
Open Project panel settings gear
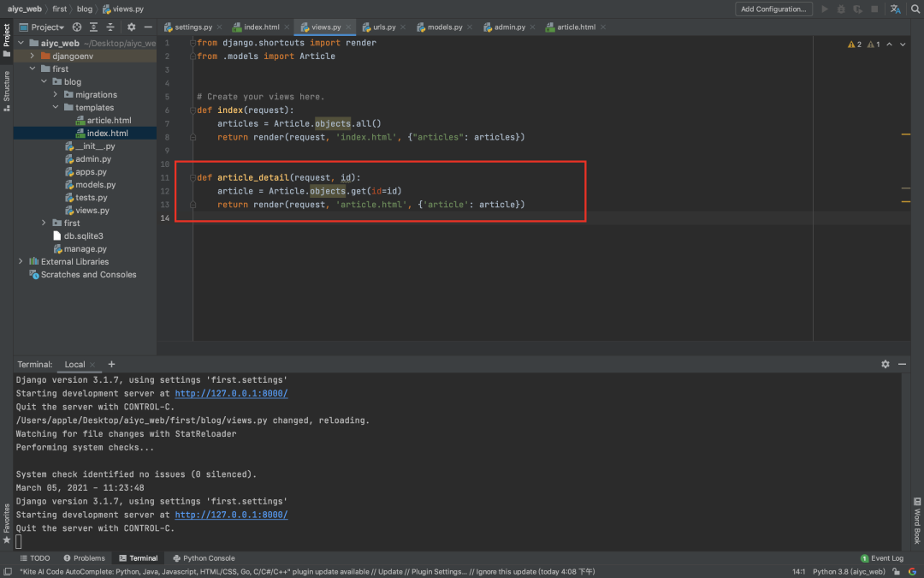(x=132, y=27)
